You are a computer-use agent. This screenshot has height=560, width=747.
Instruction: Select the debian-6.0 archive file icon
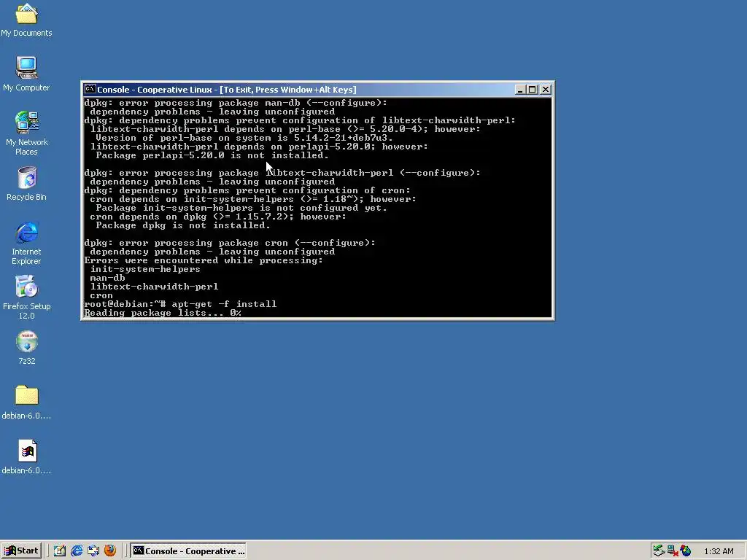(x=26, y=457)
